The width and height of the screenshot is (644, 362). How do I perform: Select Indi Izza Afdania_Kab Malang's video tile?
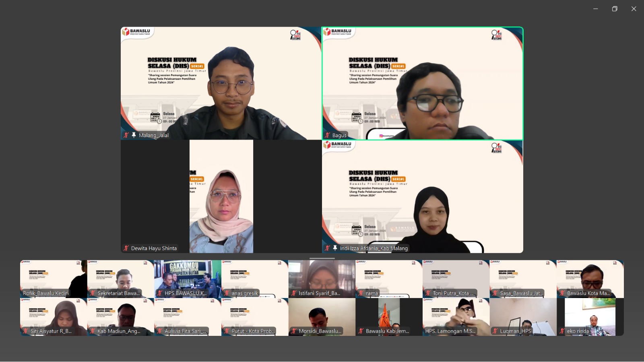(x=423, y=196)
